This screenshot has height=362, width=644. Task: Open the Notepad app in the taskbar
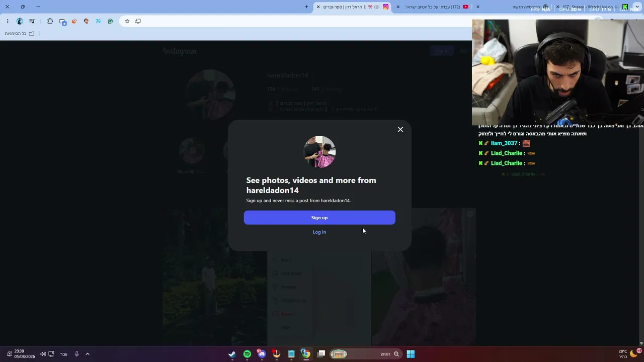pyautogui.click(x=291, y=354)
